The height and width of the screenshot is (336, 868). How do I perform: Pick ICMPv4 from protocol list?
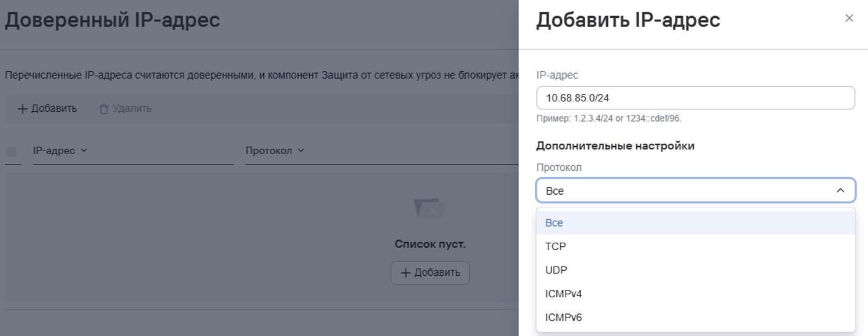coord(696,294)
